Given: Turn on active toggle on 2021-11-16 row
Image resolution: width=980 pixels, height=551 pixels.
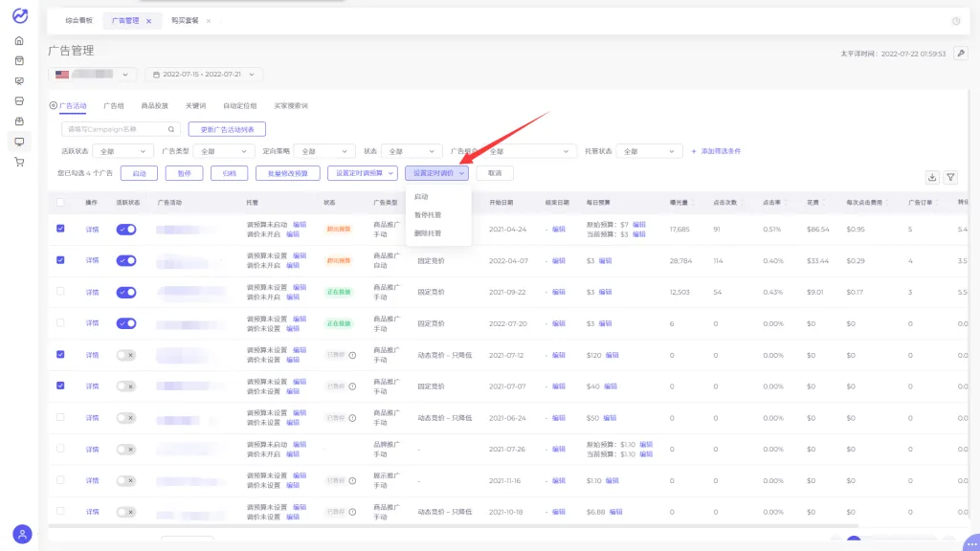Looking at the screenshot, I should click(126, 480).
